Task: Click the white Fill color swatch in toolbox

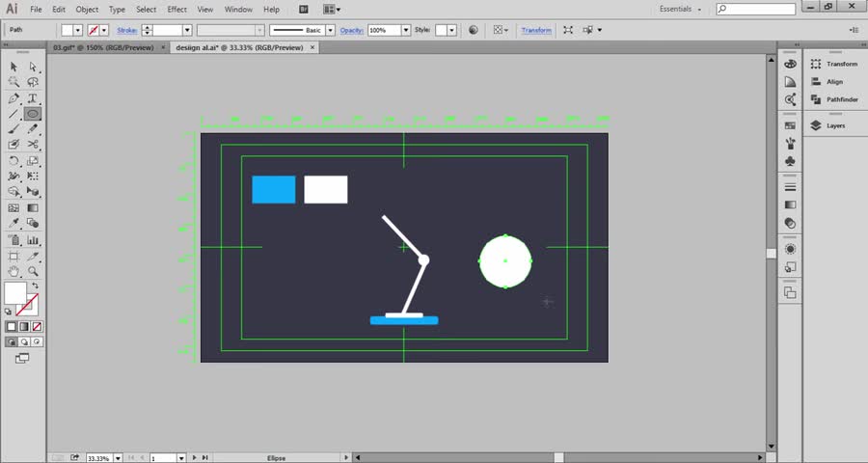Action: click(x=15, y=293)
